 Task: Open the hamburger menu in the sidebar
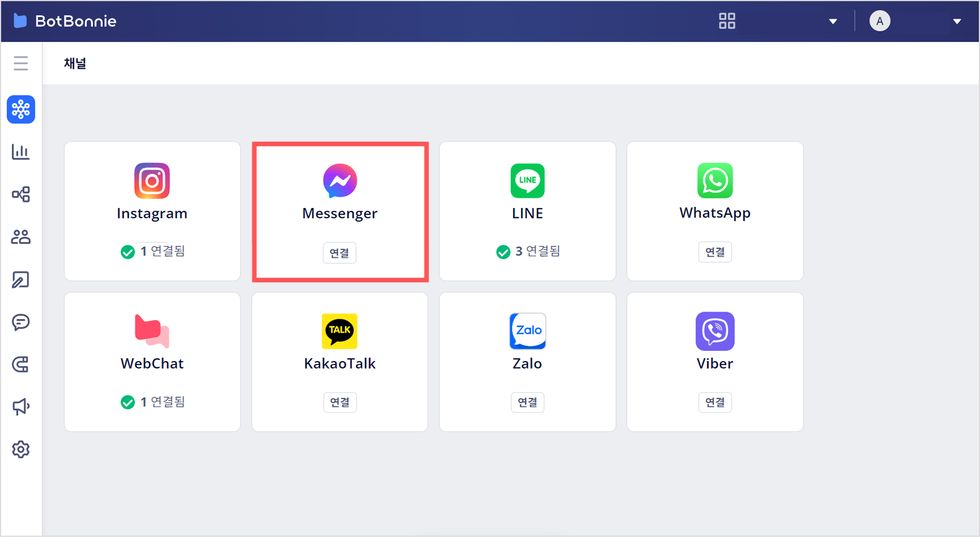[x=21, y=63]
